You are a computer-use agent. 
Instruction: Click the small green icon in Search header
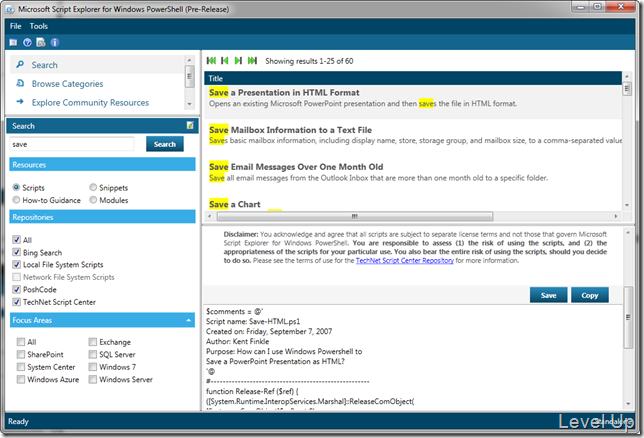point(190,125)
